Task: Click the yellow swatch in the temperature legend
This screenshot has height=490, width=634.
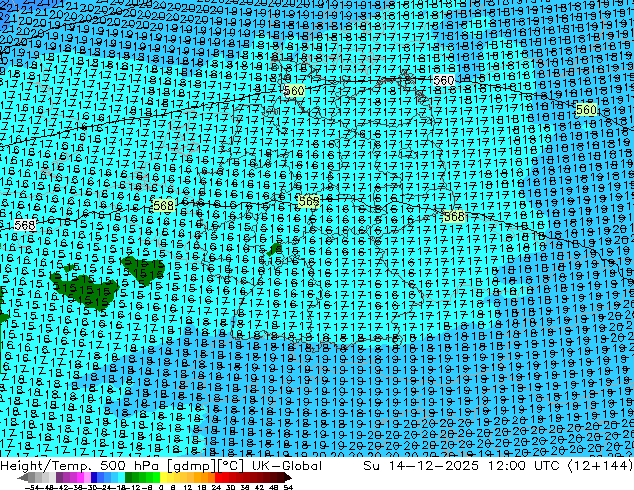Action: (x=163, y=477)
